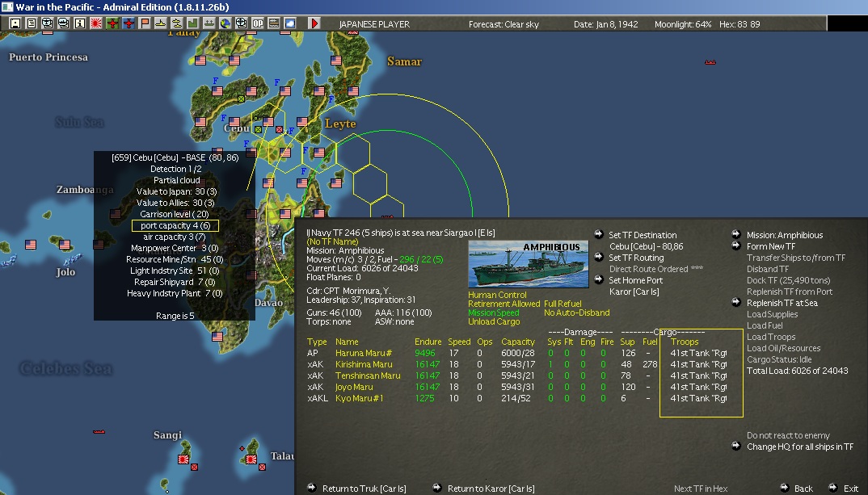Click the arrow beside Replenish TF at Sea

pyautogui.click(x=736, y=302)
